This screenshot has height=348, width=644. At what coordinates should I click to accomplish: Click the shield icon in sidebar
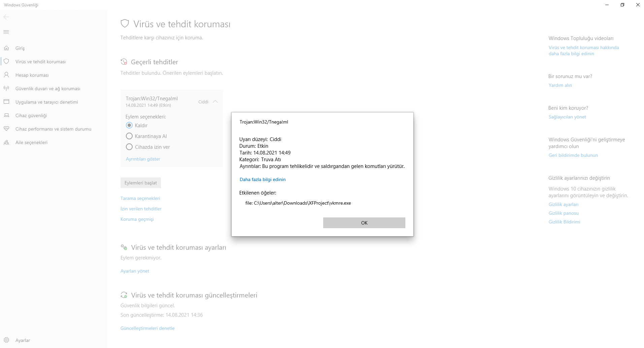tap(6, 62)
